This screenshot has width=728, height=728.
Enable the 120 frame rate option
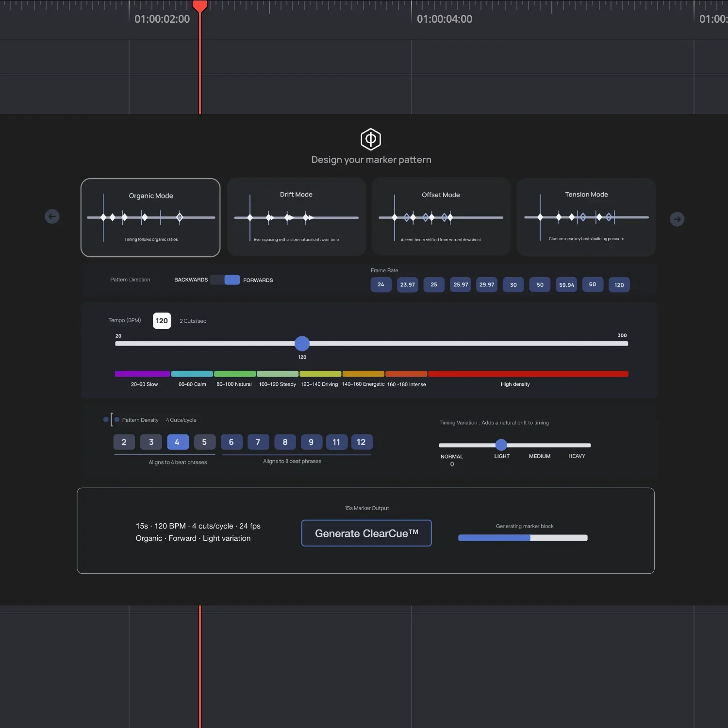(x=619, y=285)
